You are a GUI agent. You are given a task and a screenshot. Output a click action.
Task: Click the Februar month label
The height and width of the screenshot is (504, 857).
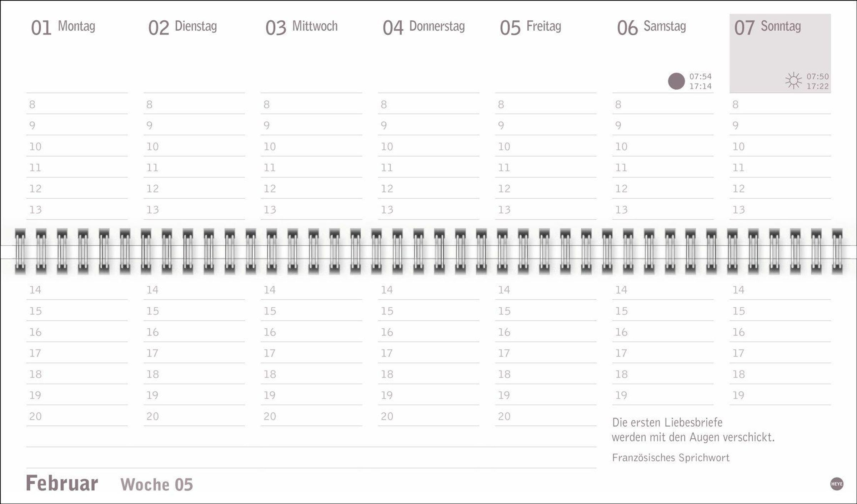(62, 483)
